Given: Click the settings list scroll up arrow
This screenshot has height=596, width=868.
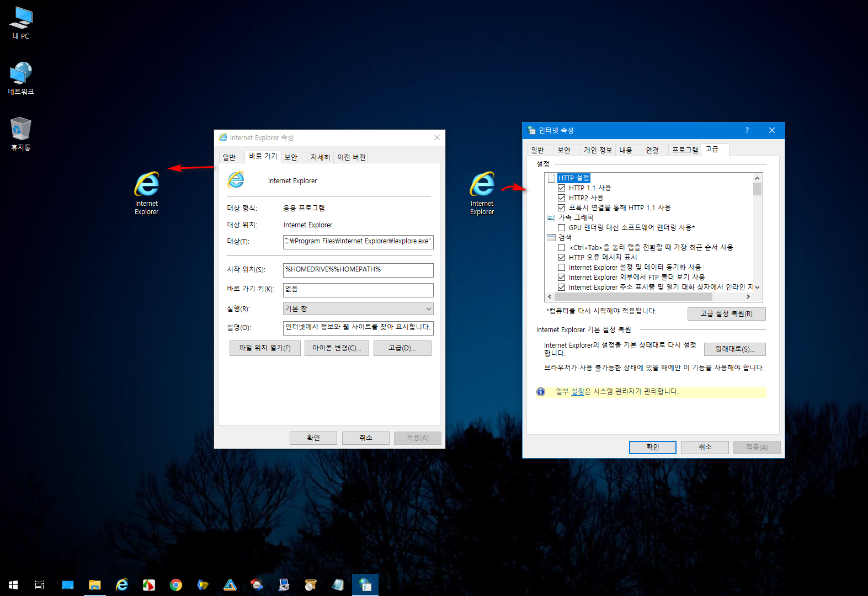Looking at the screenshot, I should pos(757,178).
